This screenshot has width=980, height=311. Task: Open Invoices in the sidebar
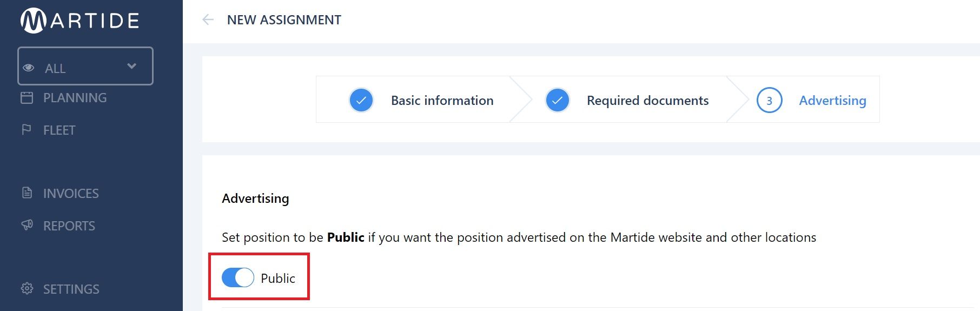(71, 193)
